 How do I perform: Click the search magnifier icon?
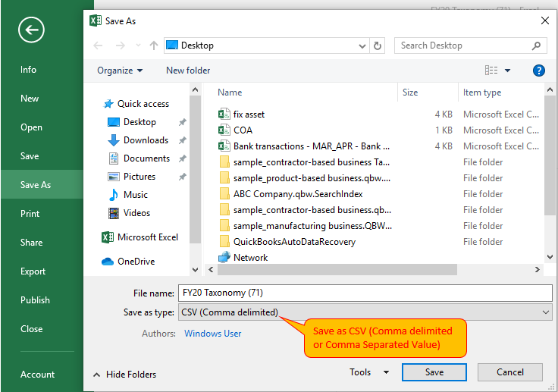(536, 45)
